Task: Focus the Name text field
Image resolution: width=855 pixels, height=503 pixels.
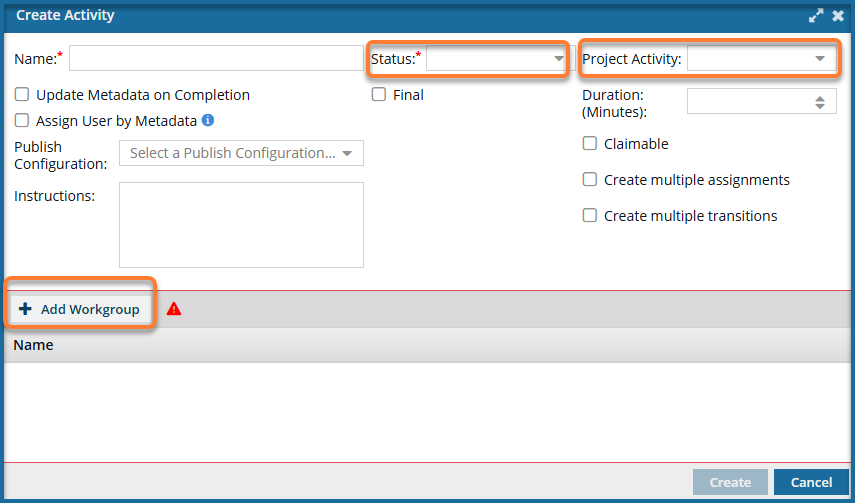Action: point(216,58)
